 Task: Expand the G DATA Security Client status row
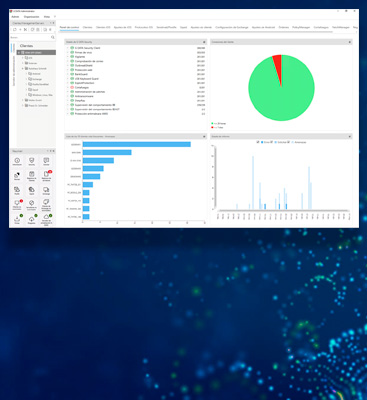(68, 48)
